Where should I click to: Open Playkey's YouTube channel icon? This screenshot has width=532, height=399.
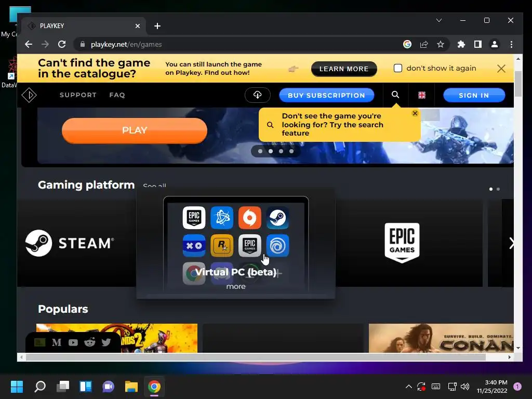[x=73, y=343]
